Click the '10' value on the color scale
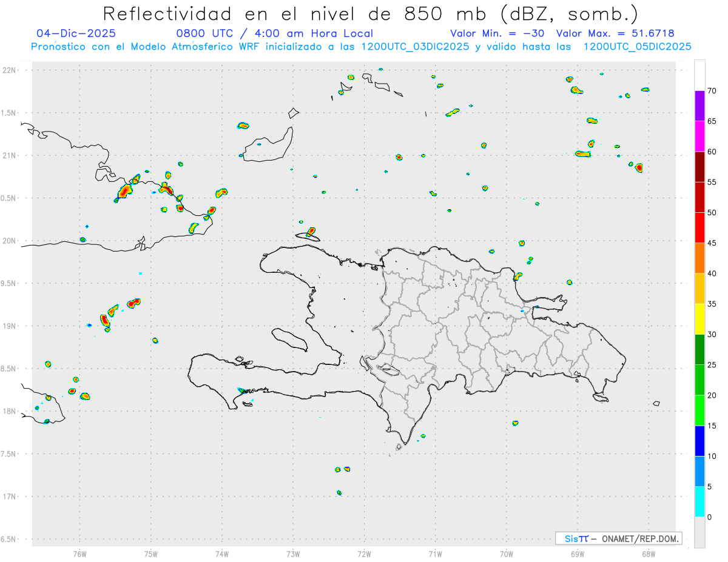The height and width of the screenshot is (562, 728). point(712,457)
